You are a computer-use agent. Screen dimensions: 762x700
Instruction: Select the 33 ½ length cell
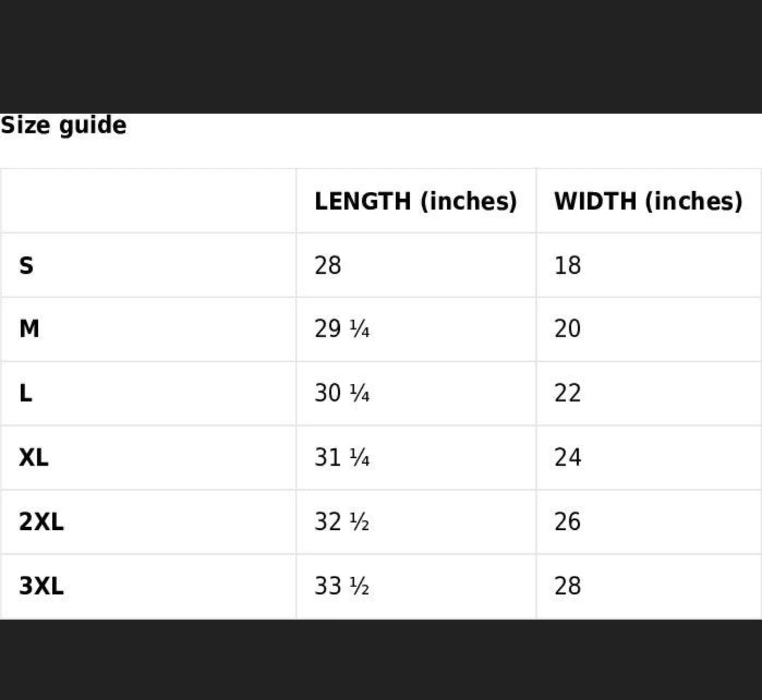click(341, 586)
